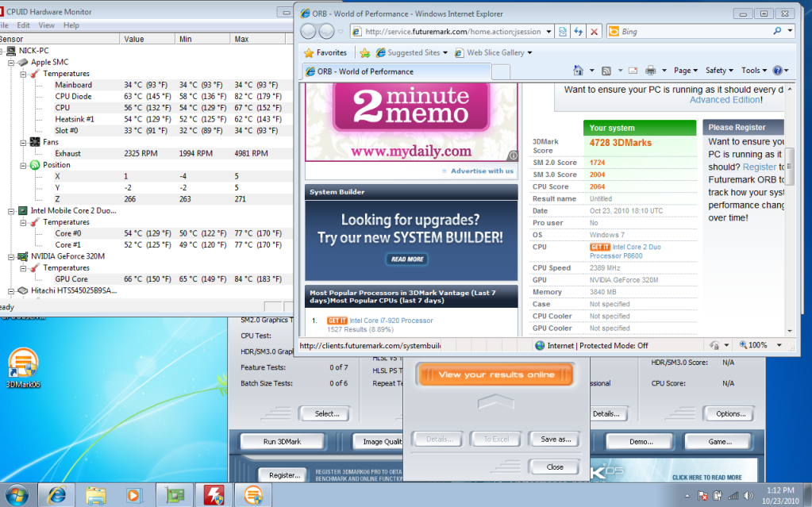Click the Run 3DMark button
The width and height of the screenshot is (812, 507).
pos(283,442)
